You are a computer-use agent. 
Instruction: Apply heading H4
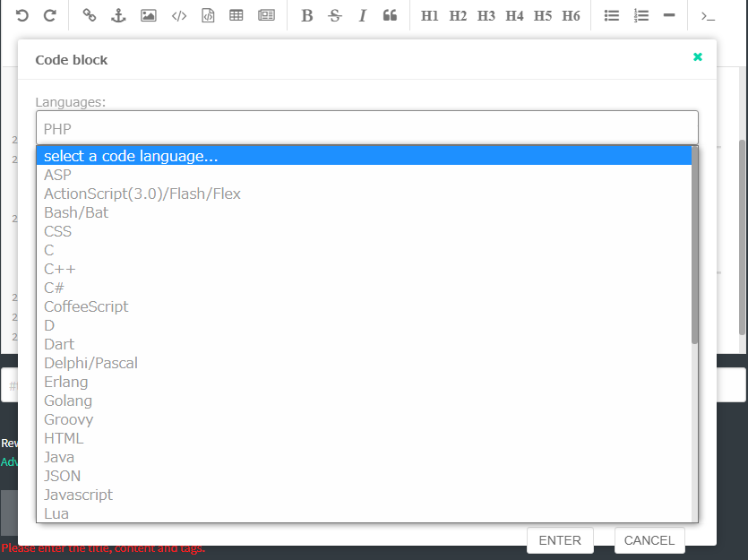pyautogui.click(x=514, y=16)
